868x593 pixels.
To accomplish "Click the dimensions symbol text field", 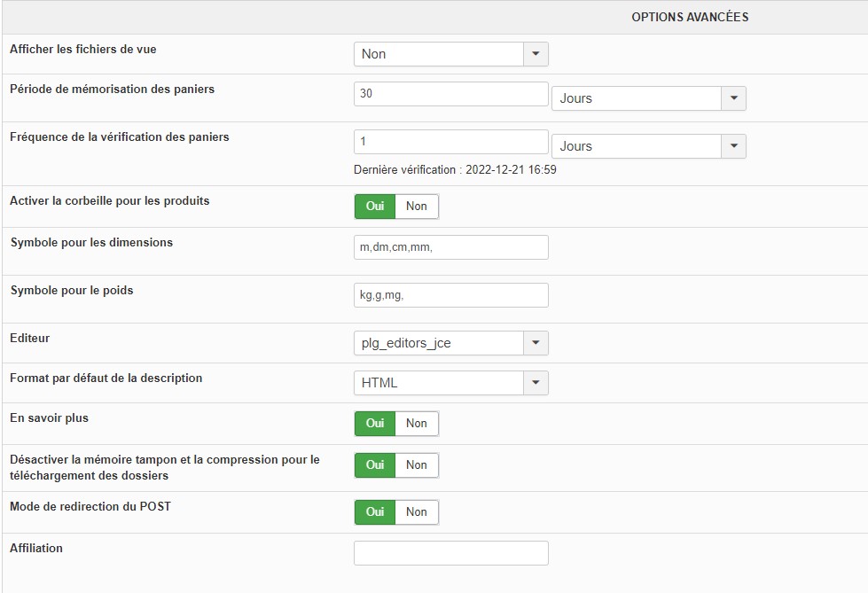I will click(x=450, y=247).
